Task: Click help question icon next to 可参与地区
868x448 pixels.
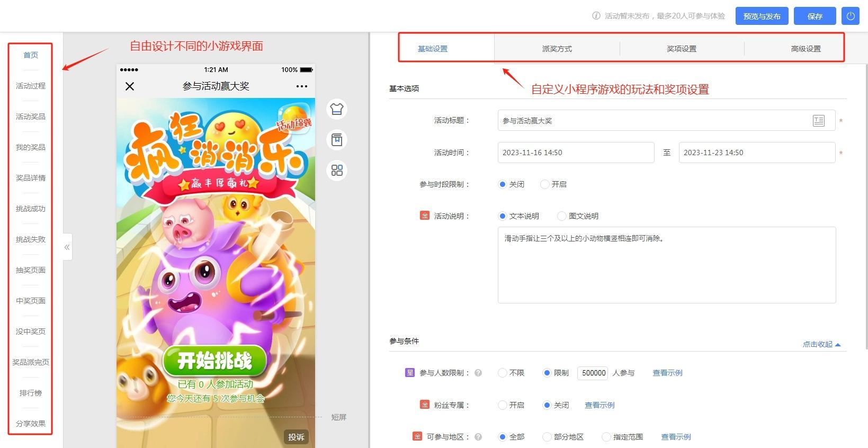Action: [478, 437]
